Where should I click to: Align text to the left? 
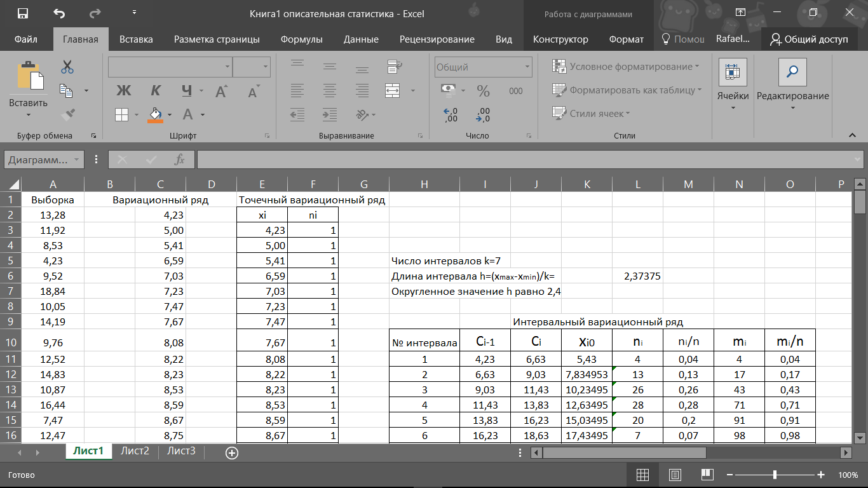[x=297, y=90]
